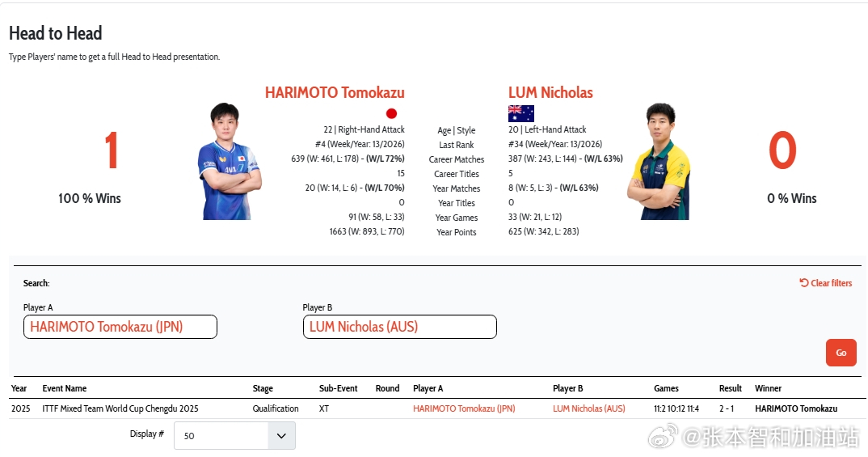
Task: Sort by the Winner column header
Action: 769,388
